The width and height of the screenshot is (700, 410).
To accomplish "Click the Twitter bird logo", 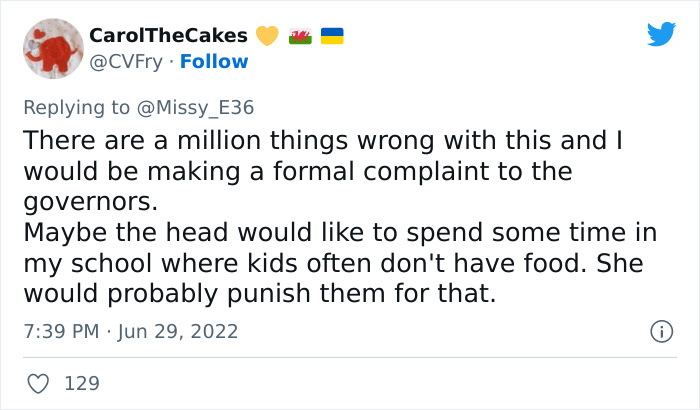I will click(x=661, y=35).
